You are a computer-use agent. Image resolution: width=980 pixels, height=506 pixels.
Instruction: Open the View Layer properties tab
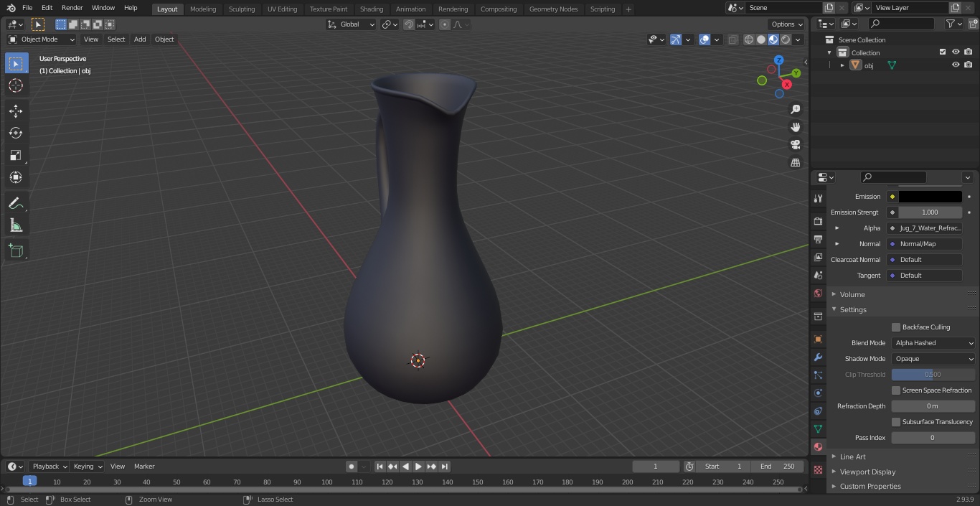tap(818, 257)
